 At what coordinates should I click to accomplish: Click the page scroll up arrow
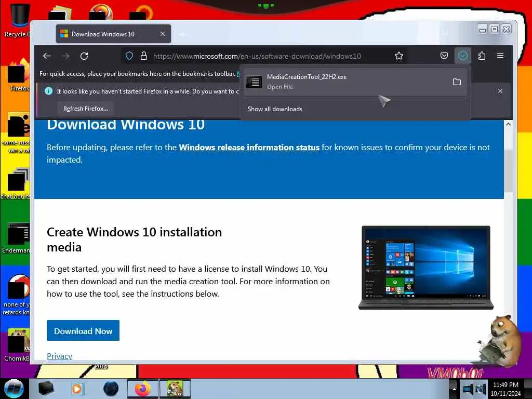[x=508, y=124]
